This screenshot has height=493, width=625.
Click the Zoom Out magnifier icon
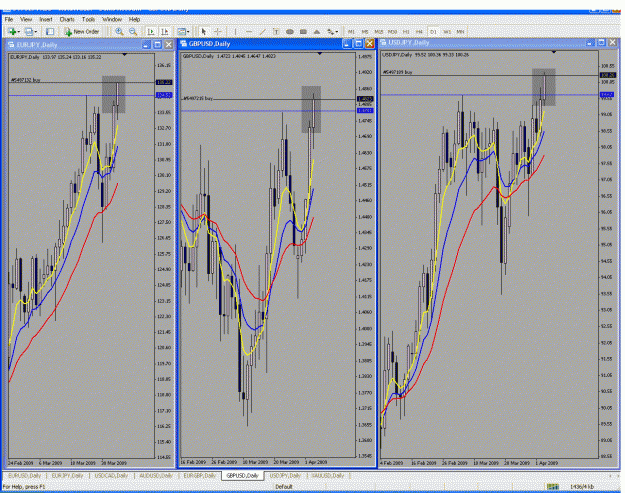(133, 31)
